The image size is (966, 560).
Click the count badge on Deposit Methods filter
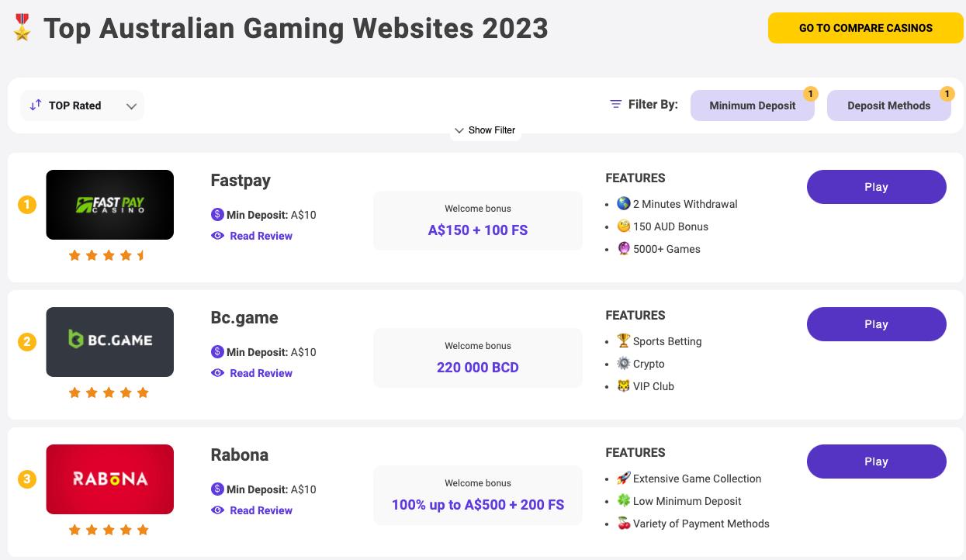click(947, 94)
